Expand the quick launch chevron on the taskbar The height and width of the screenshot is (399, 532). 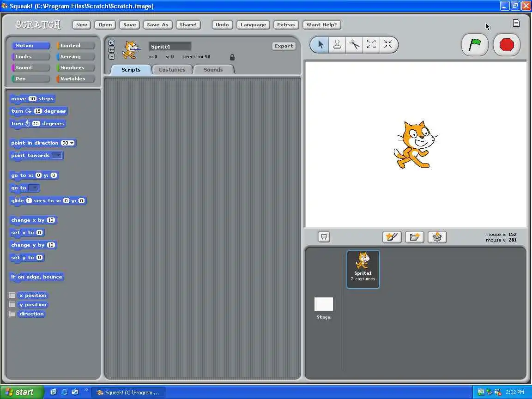pos(86,389)
